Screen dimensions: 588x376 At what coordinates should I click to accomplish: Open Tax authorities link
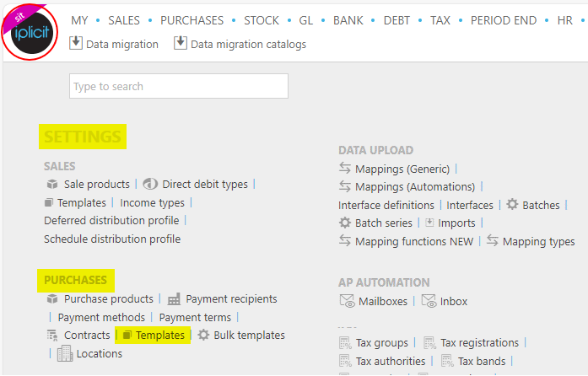click(391, 361)
